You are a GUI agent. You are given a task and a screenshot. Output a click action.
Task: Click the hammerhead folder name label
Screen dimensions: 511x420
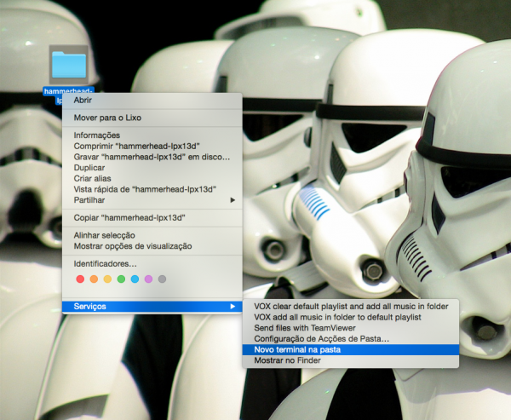[x=68, y=90]
